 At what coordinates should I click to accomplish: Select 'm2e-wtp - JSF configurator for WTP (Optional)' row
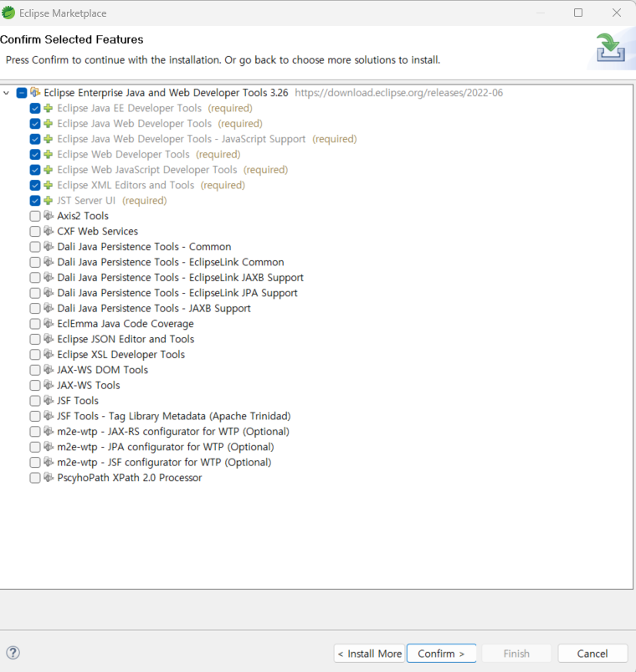pos(164,462)
